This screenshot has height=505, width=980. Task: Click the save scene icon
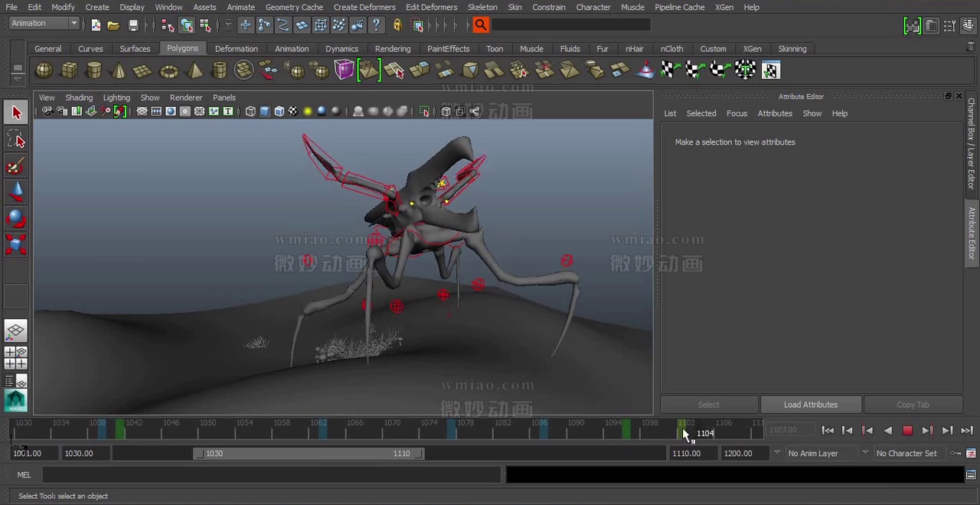coord(133,25)
